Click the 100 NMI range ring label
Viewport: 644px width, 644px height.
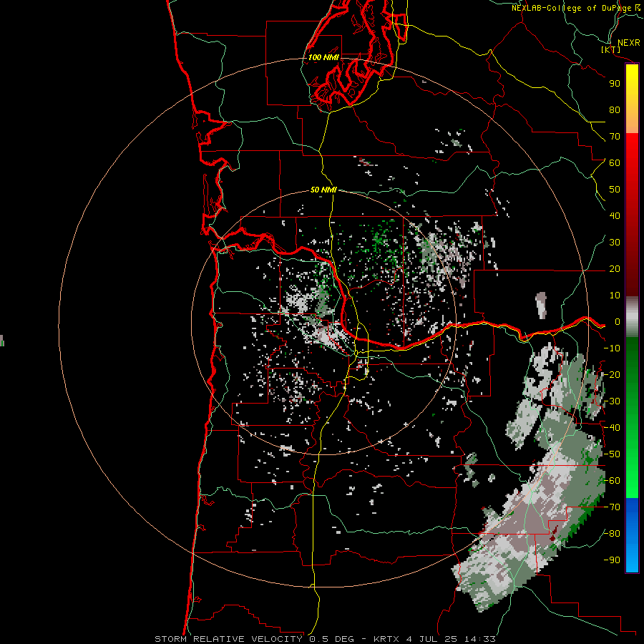click(323, 57)
